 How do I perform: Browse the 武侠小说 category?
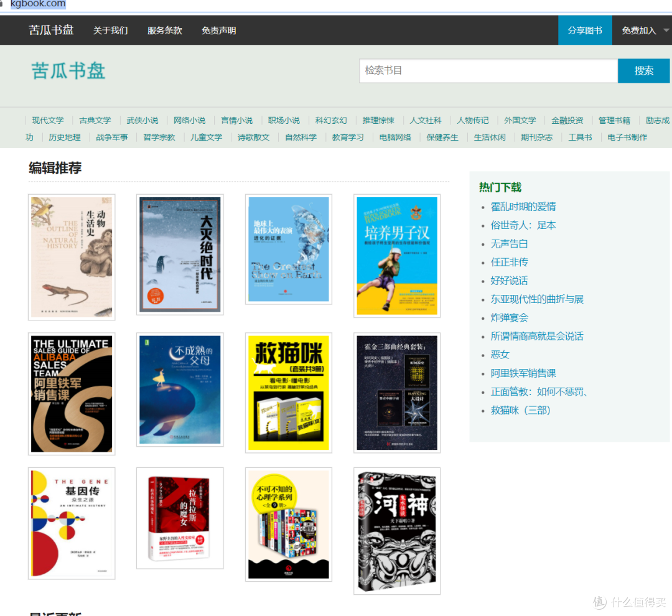click(142, 121)
